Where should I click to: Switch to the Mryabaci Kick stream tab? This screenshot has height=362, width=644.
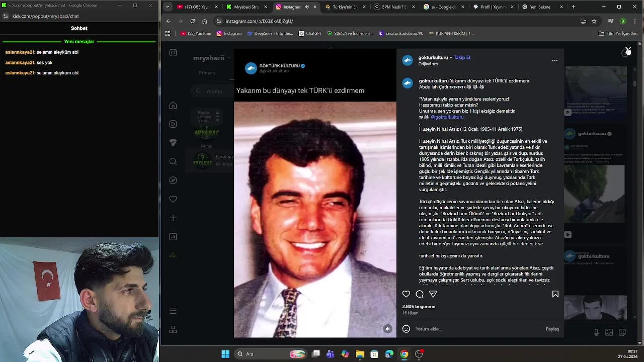coord(247,7)
